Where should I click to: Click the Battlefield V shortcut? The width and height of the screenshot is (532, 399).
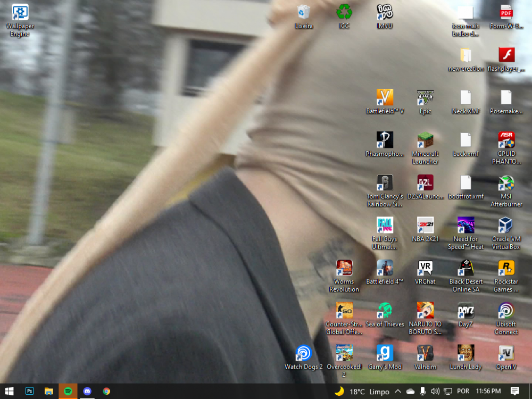coord(385,98)
